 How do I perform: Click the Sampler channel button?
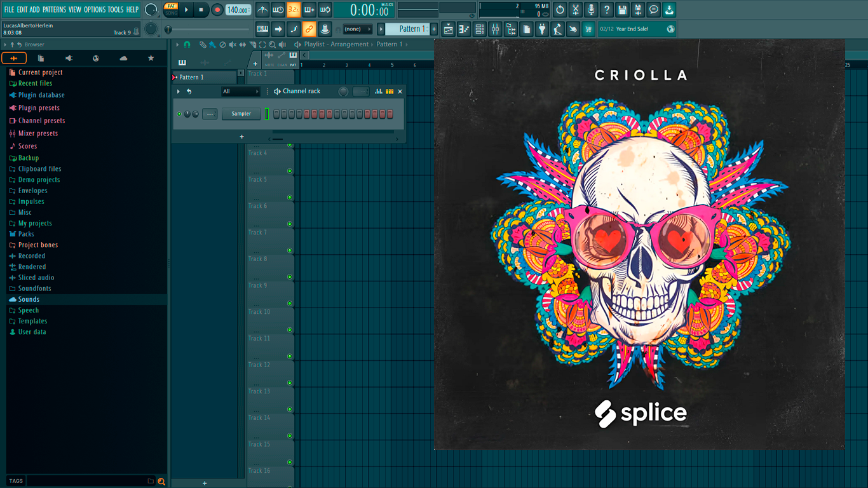point(241,114)
